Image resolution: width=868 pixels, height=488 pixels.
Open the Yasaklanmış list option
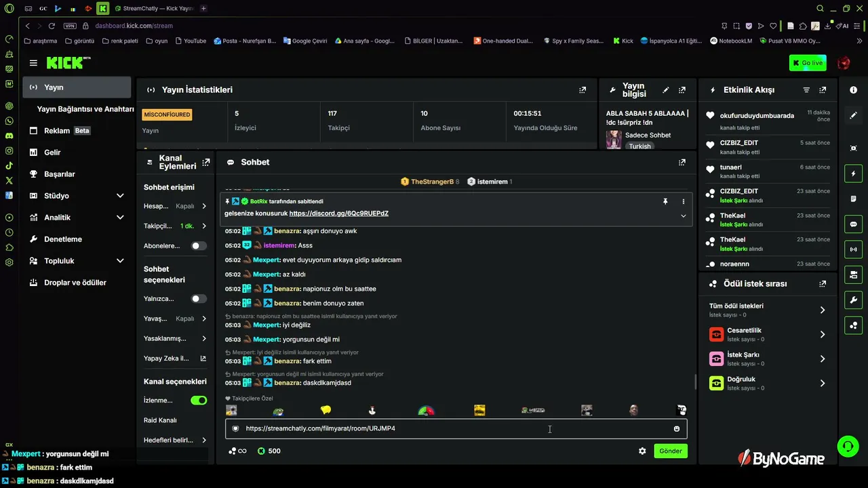point(175,338)
